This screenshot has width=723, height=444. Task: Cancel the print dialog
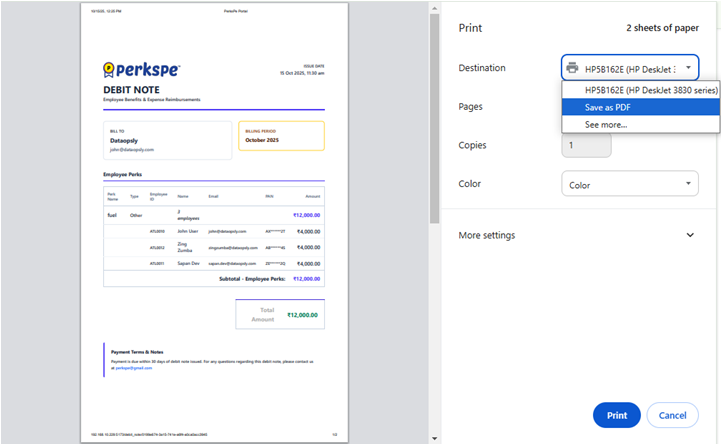click(672, 415)
